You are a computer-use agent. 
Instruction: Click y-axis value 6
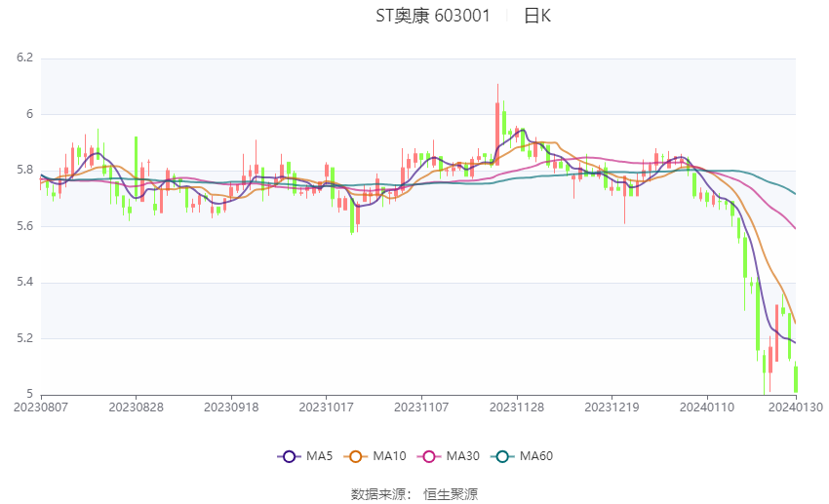[29, 114]
